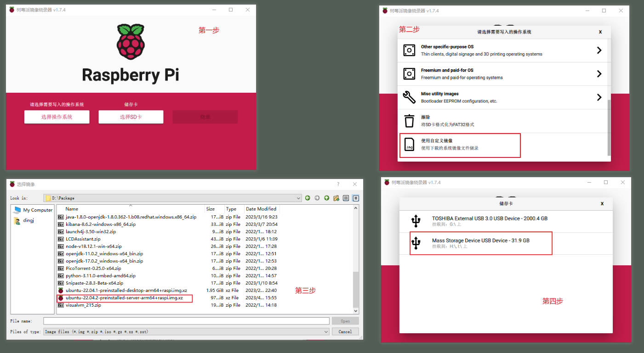Image resolution: width=644 pixels, height=353 pixels.
Task: Click the 擦除 option title
Action: 426,118
